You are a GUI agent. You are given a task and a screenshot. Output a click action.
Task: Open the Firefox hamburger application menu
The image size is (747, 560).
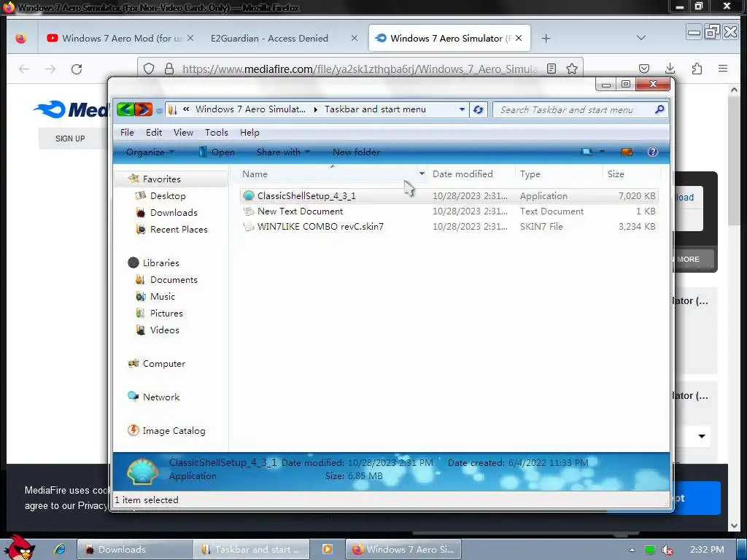(723, 69)
